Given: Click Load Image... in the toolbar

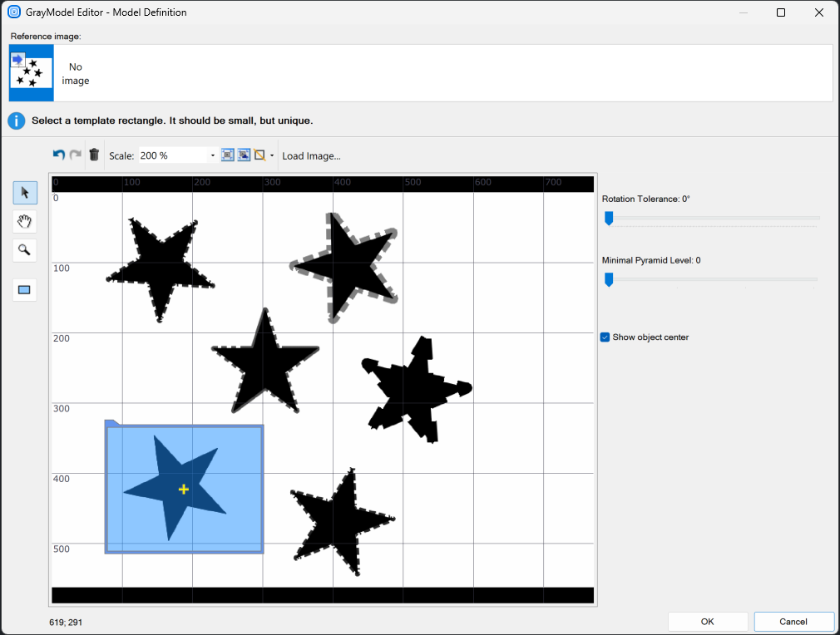Looking at the screenshot, I should [311, 155].
